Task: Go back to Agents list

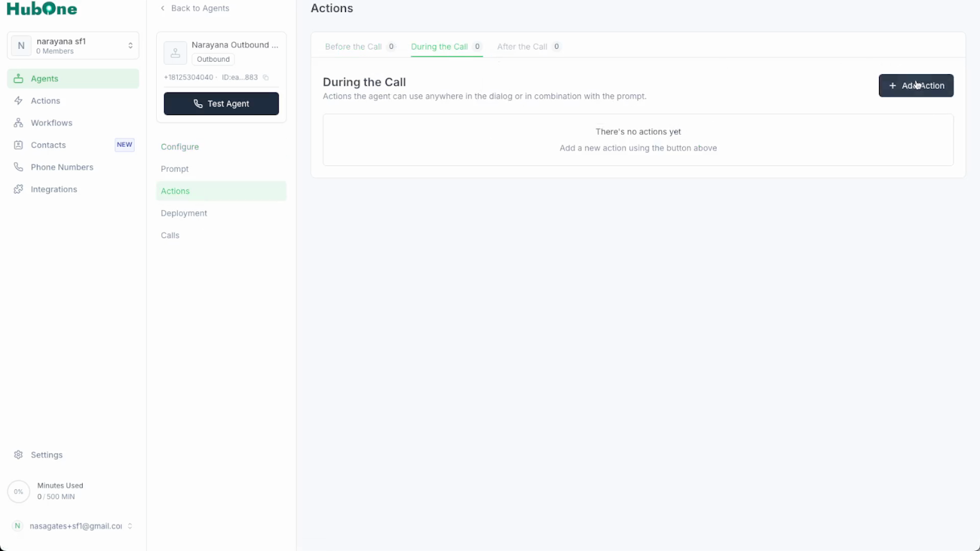Action: [195, 8]
